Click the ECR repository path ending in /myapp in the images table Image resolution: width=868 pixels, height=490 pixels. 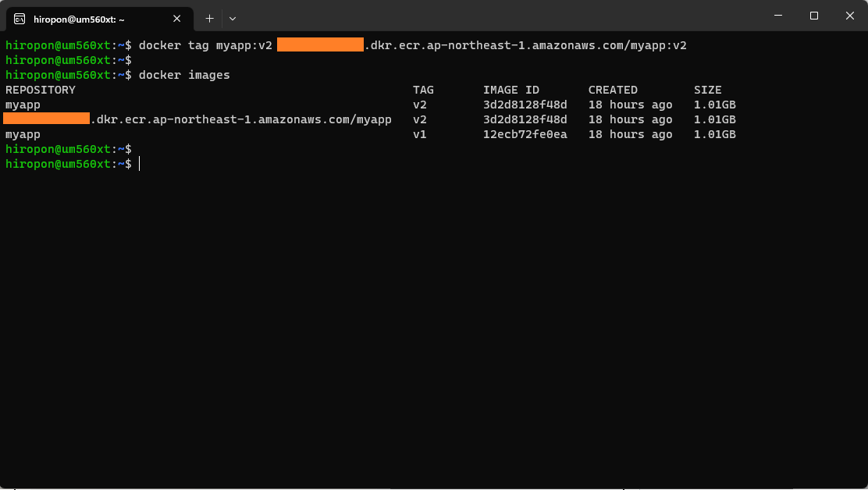pos(198,119)
